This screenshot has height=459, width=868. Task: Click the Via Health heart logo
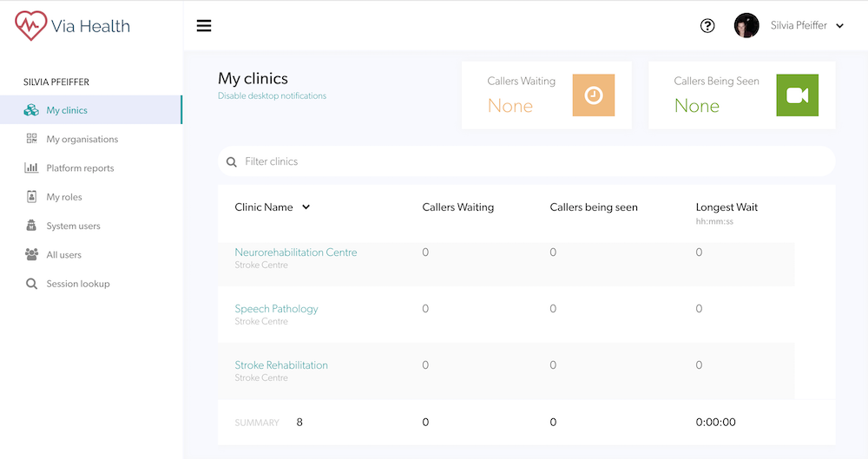tap(30, 25)
